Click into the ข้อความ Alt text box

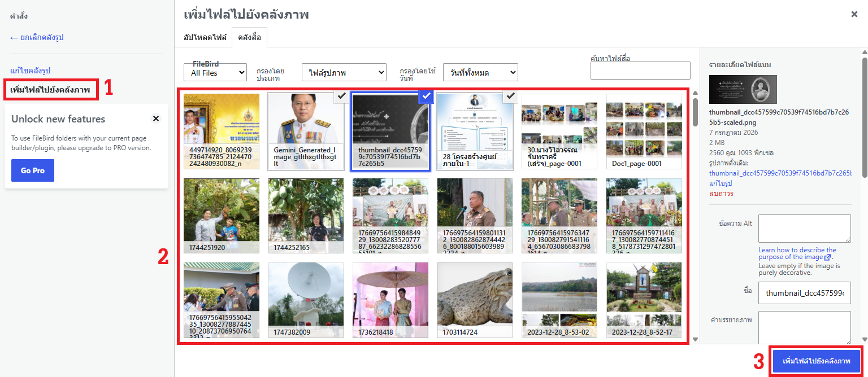[x=805, y=229]
